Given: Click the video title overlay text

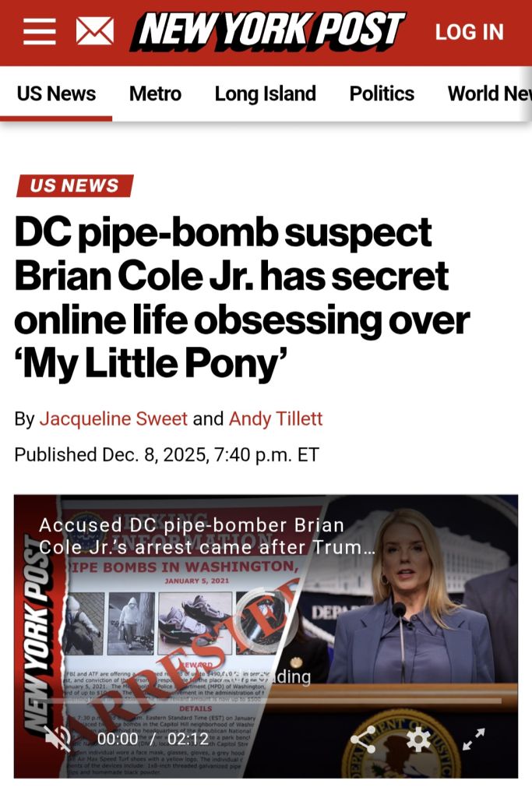Looking at the screenshot, I should 206,536.
